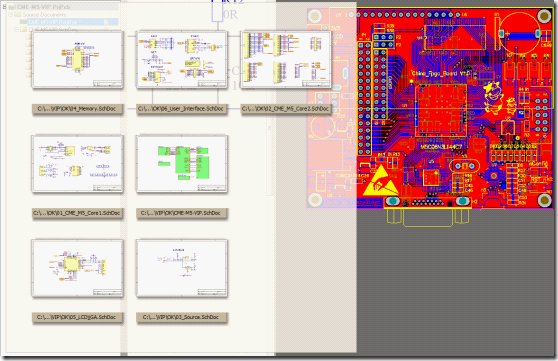558x361 pixels.
Task: Open the 02_CME_M5_Core2.SchDoc thumbnail preview
Action: [x=286, y=59]
